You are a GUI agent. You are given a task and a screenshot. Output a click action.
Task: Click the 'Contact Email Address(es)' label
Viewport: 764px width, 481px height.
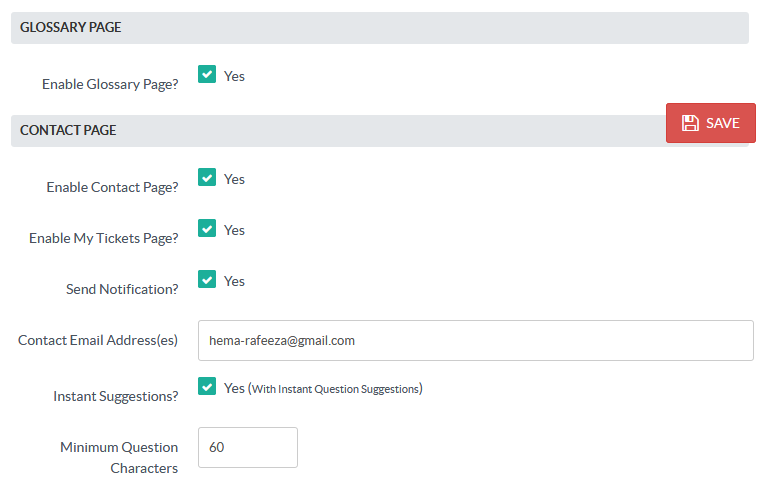click(x=98, y=340)
